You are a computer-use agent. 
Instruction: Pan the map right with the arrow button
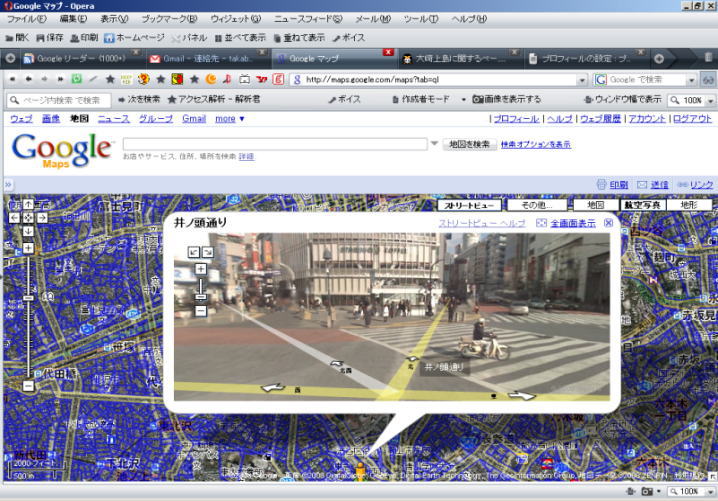tap(42, 218)
